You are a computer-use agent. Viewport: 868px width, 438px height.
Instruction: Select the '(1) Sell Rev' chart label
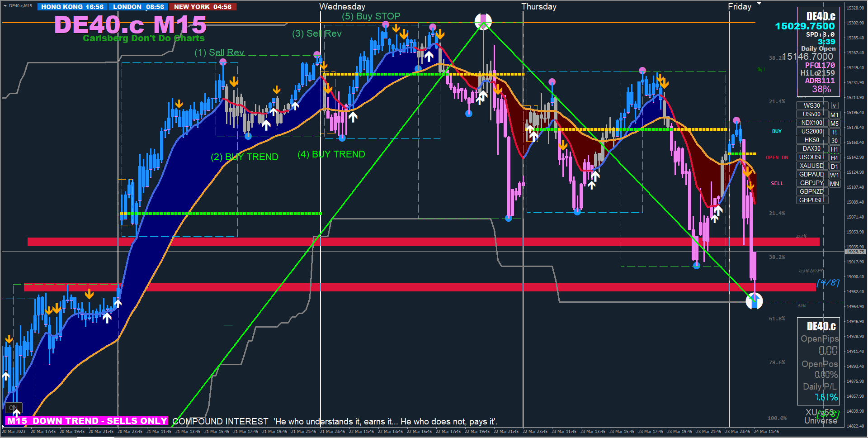[219, 52]
